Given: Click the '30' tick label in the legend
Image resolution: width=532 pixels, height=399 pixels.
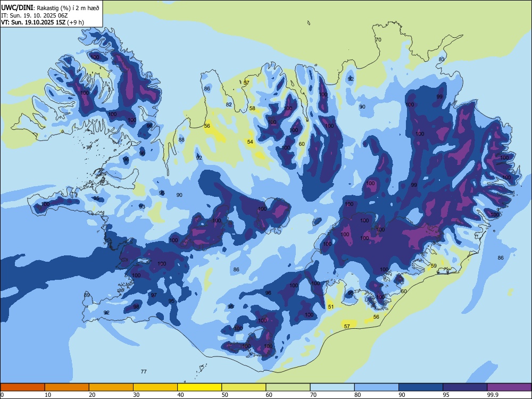Looking at the screenshot, I should (x=136, y=395).
